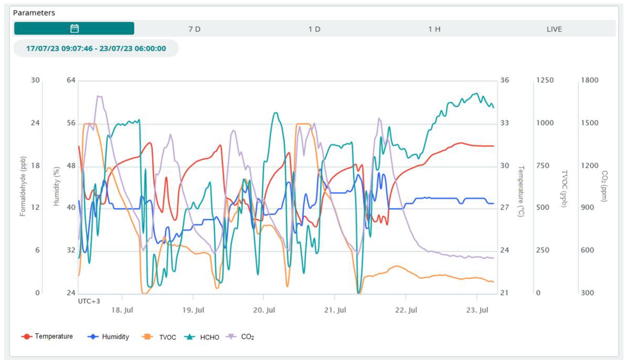Click the 21. Jul x-axis label

click(335, 310)
